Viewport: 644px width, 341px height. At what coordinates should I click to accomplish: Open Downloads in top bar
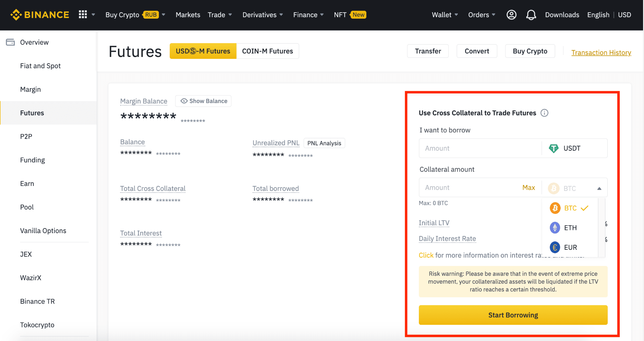(562, 15)
